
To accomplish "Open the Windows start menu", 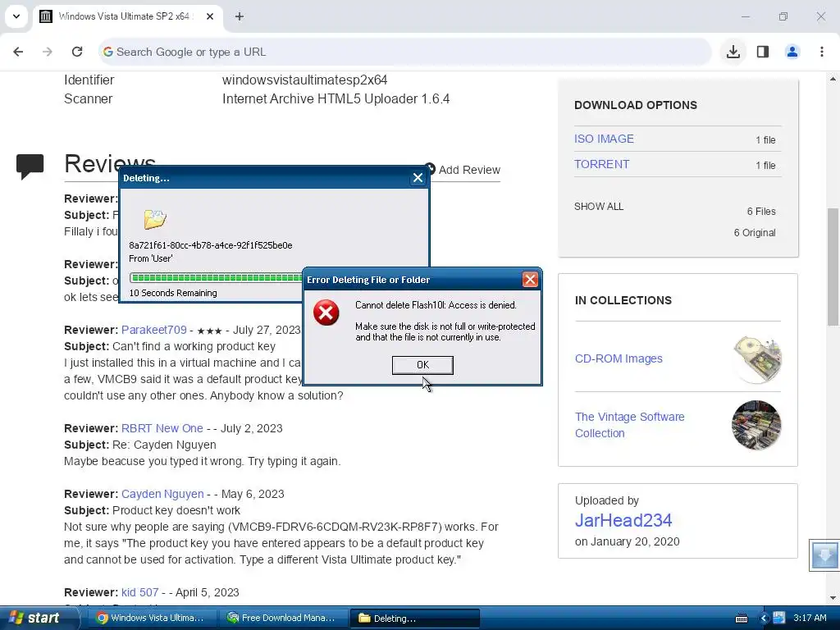I will [39, 618].
